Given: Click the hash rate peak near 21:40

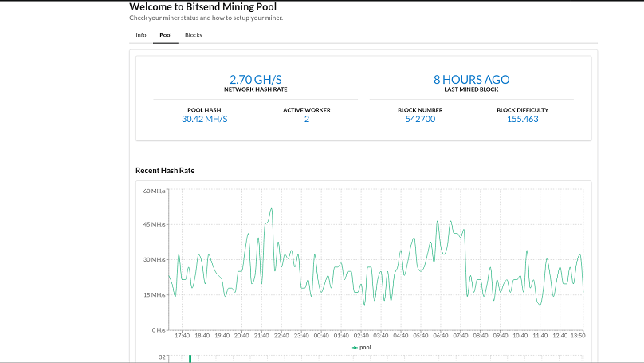Looking at the screenshot, I should 271,209.
